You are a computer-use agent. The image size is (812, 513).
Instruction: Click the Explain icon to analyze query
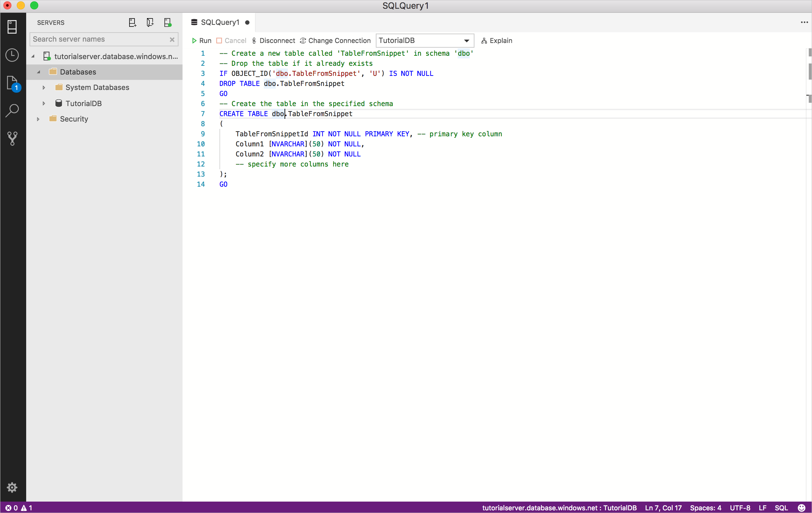pos(484,41)
